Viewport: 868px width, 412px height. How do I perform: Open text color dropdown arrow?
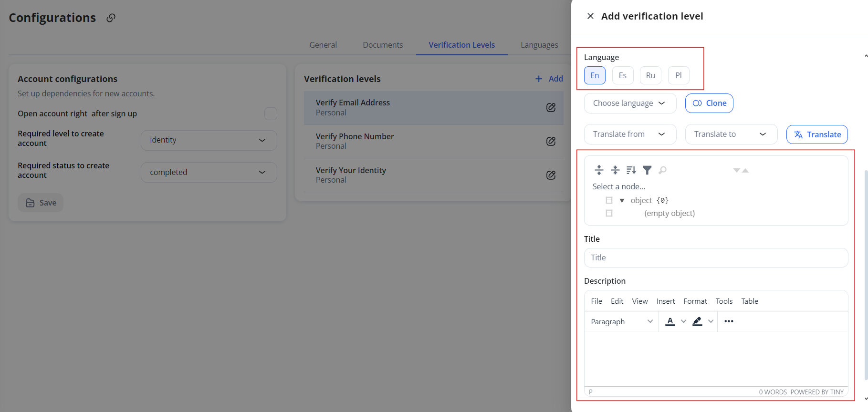pos(683,321)
